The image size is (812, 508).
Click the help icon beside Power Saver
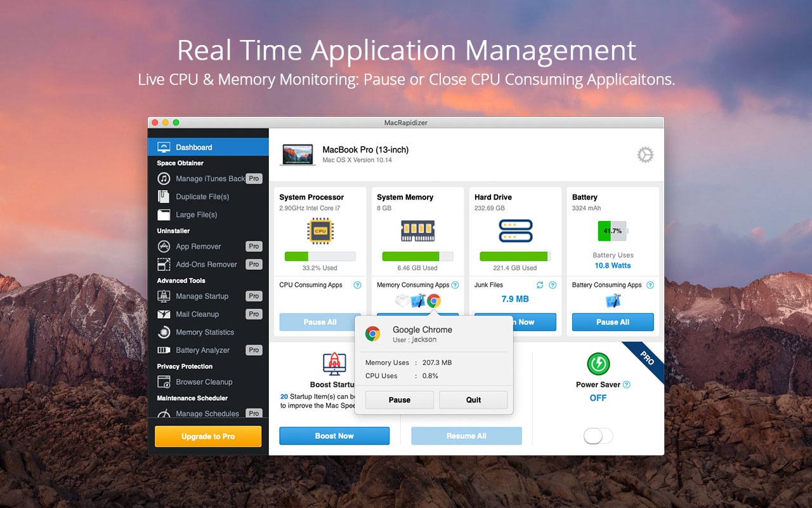pos(627,385)
